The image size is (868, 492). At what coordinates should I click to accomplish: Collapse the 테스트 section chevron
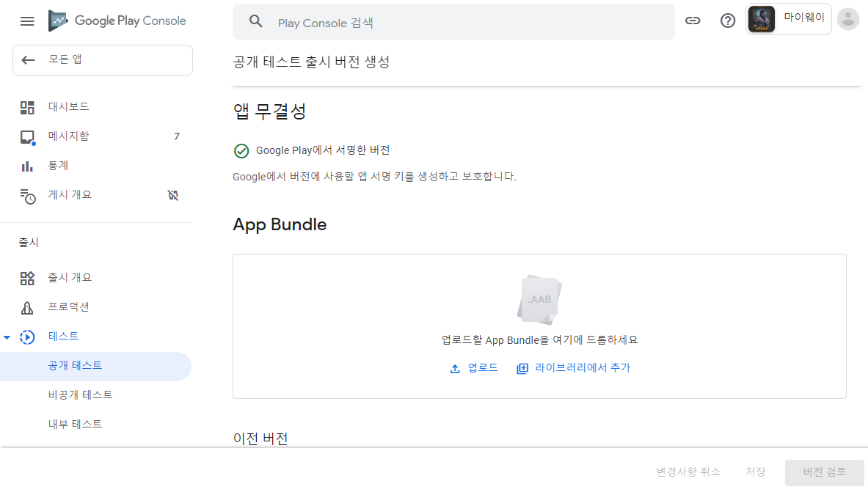(7, 337)
